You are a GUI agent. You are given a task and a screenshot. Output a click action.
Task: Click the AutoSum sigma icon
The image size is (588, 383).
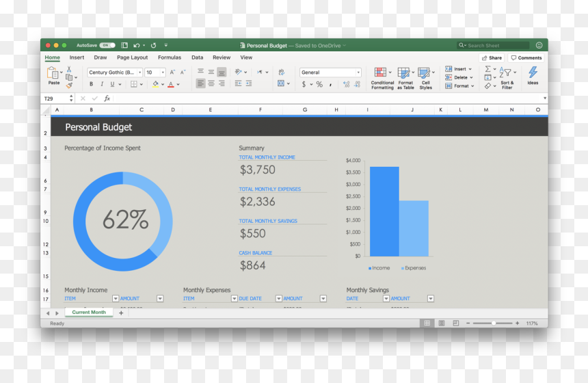487,69
